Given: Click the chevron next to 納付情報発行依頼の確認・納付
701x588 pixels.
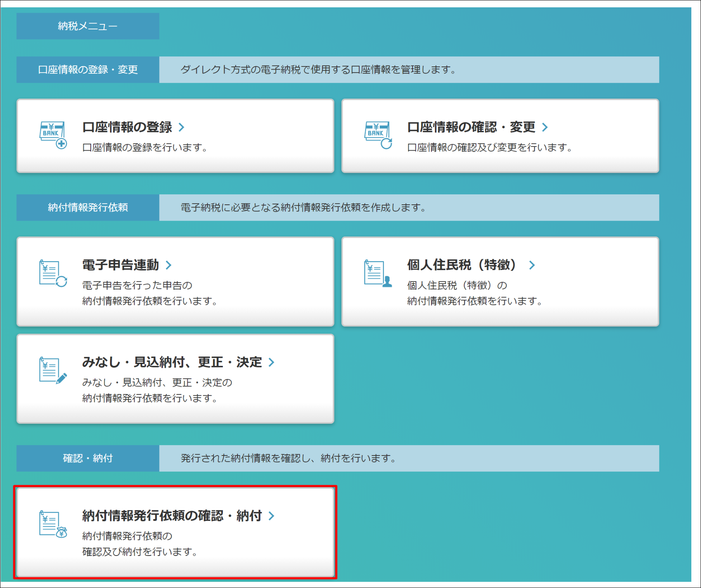Looking at the screenshot, I should click(x=272, y=516).
